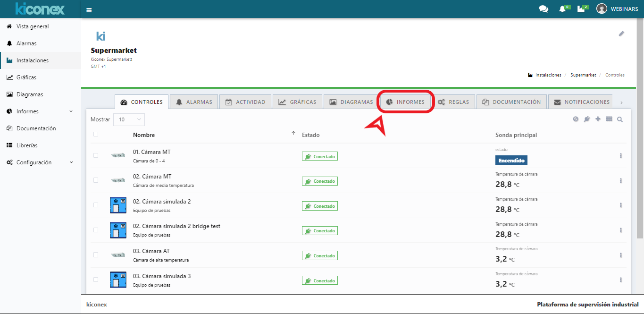Go to Alarmas in the sidebar
The width and height of the screenshot is (644, 314).
click(x=26, y=43)
